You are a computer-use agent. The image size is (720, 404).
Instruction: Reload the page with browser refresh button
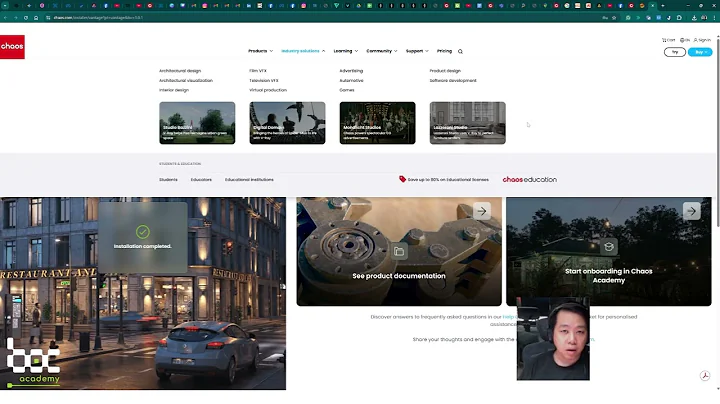pos(26,17)
